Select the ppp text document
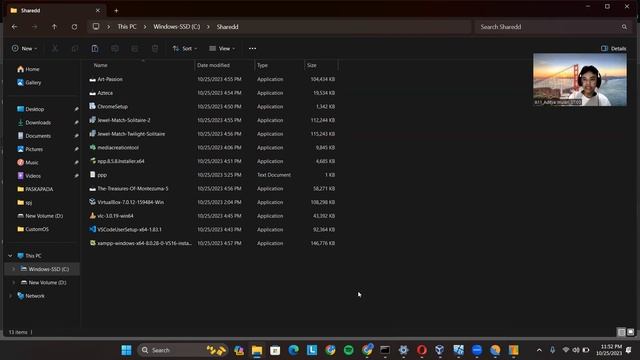Screen dimensions: 640x360 [102, 175]
